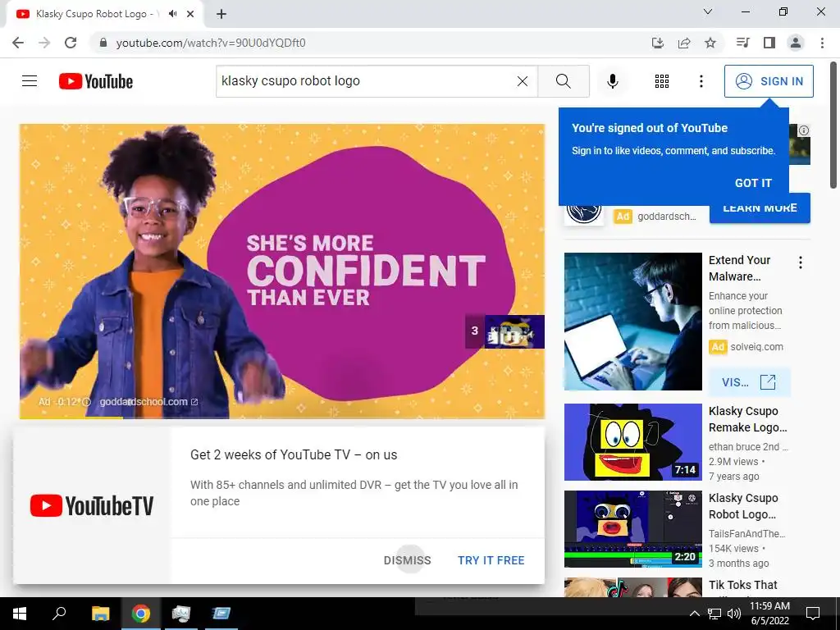The image size is (840, 630).
Task: Open Klasky Csupo Remake Logo thumbnail
Action: [x=632, y=442]
